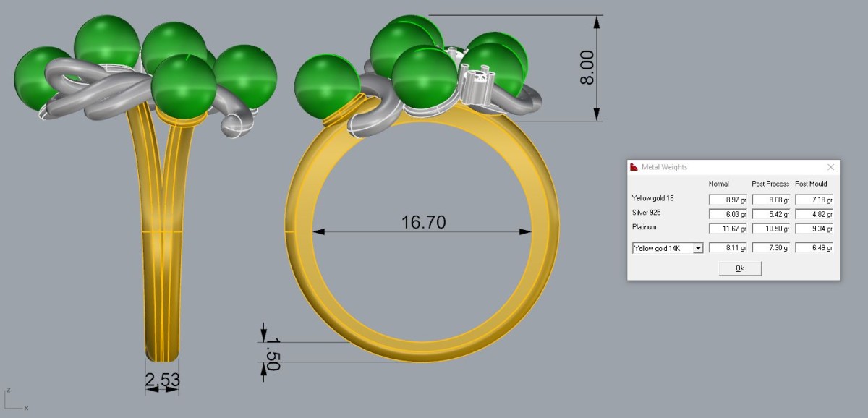868x418 pixels.
Task: Click the Silver 925 Normal 6.03 gr field
Action: click(x=727, y=214)
